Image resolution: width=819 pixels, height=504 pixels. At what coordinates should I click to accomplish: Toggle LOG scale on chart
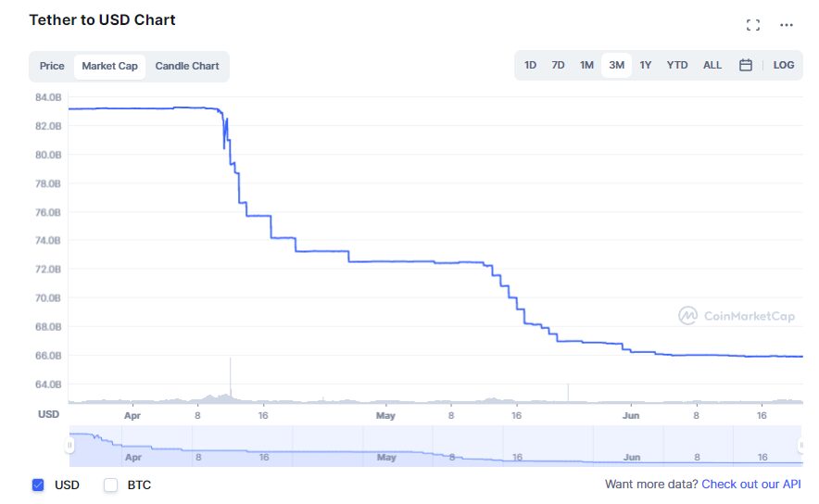(784, 65)
